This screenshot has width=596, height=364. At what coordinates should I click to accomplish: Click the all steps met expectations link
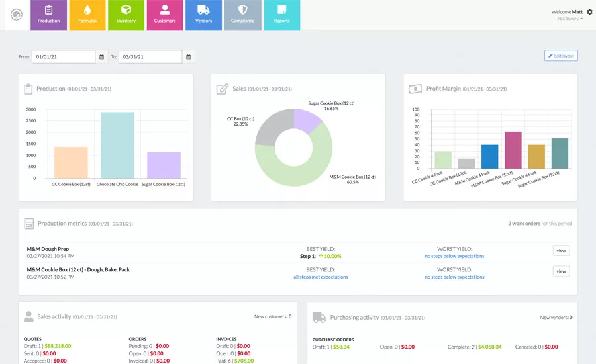(321, 277)
